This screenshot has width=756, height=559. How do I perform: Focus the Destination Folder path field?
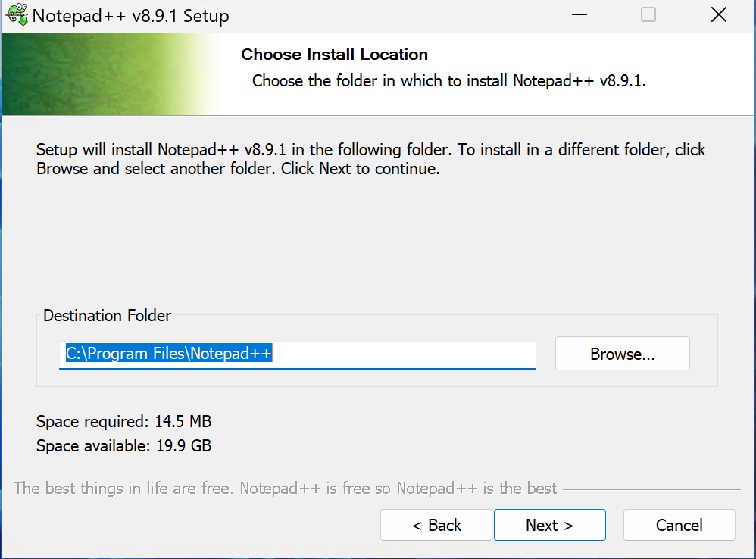coord(298,354)
